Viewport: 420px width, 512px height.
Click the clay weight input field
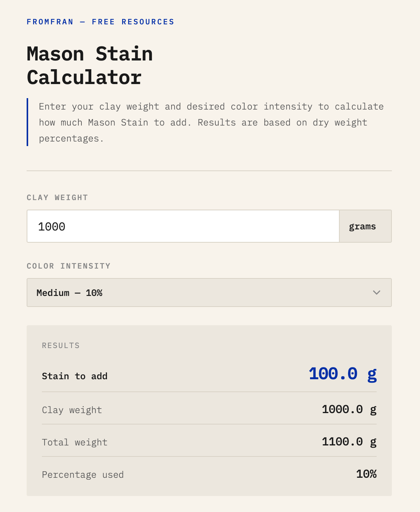tap(183, 226)
